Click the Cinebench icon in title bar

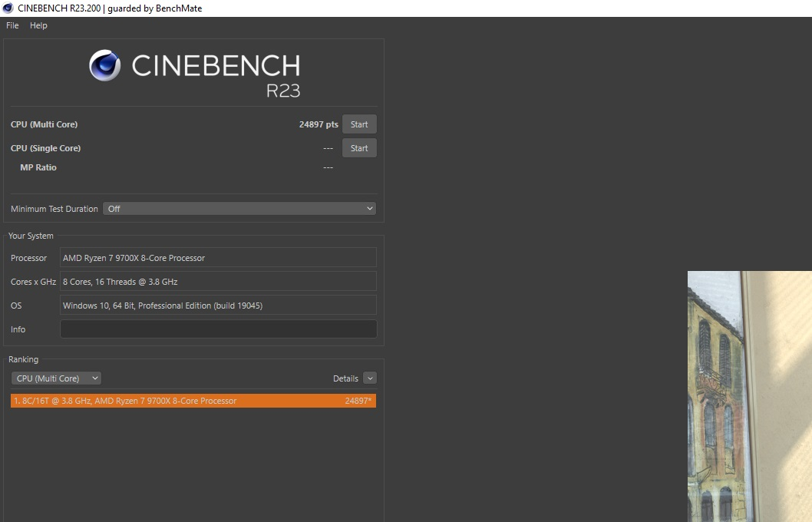click(x=8, y=8)
